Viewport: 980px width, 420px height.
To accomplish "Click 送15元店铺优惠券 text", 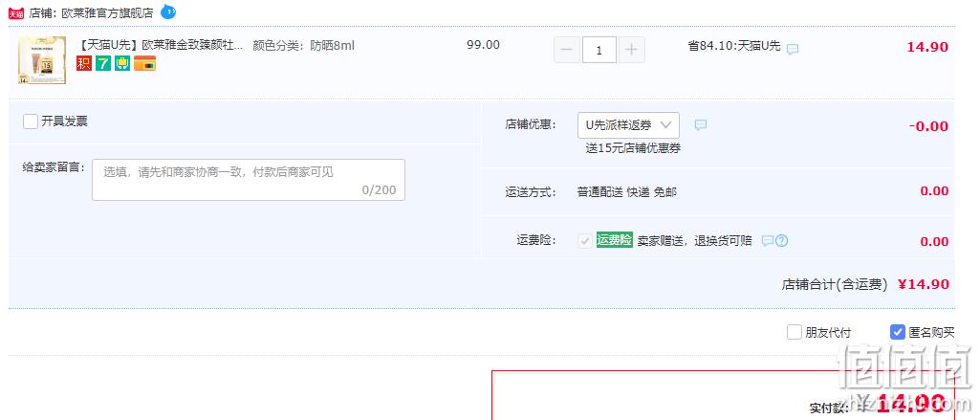I will pyautogui.click(x=633, y=148).
